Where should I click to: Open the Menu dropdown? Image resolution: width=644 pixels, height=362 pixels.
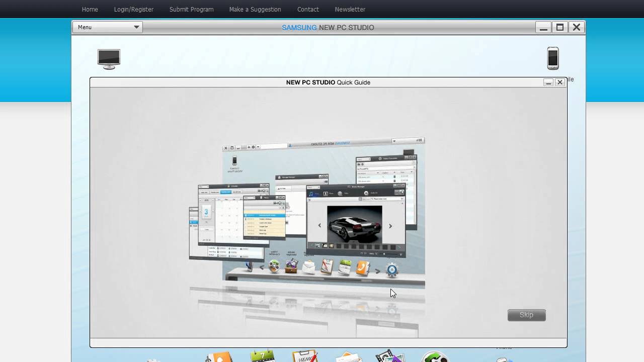pyautogui.click(x=108, y=27)
